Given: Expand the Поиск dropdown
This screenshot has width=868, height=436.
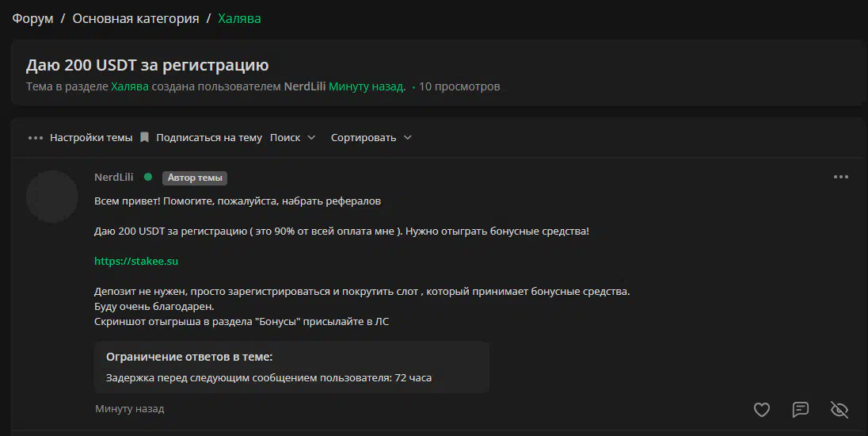Looking at the screenshot, I should [292, 137].
